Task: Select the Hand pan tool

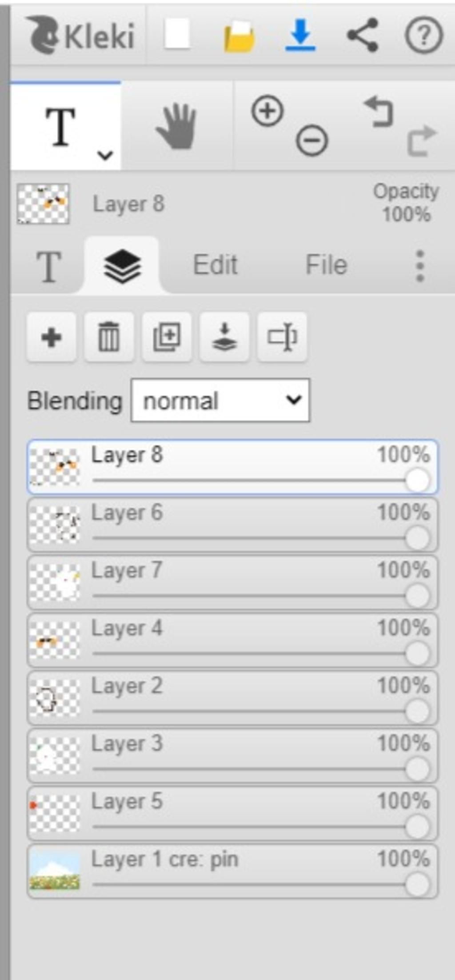Action: coord(176,126)
